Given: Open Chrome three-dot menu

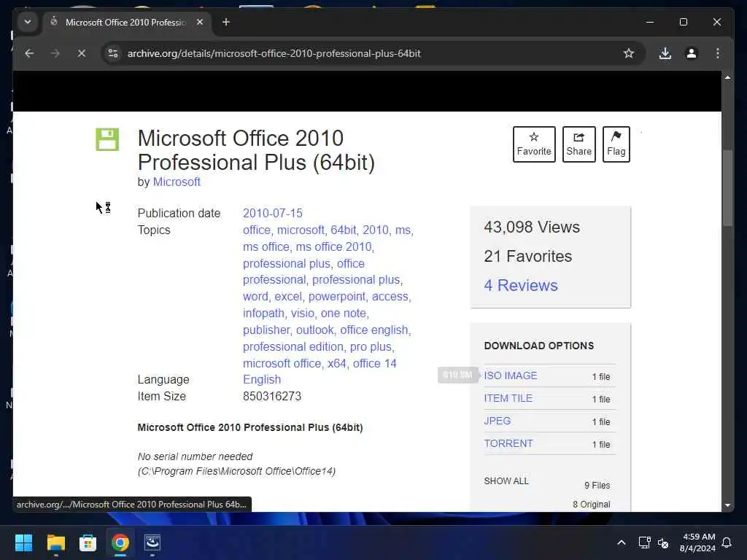Looking at the screenshot, I should pos(718,53).
